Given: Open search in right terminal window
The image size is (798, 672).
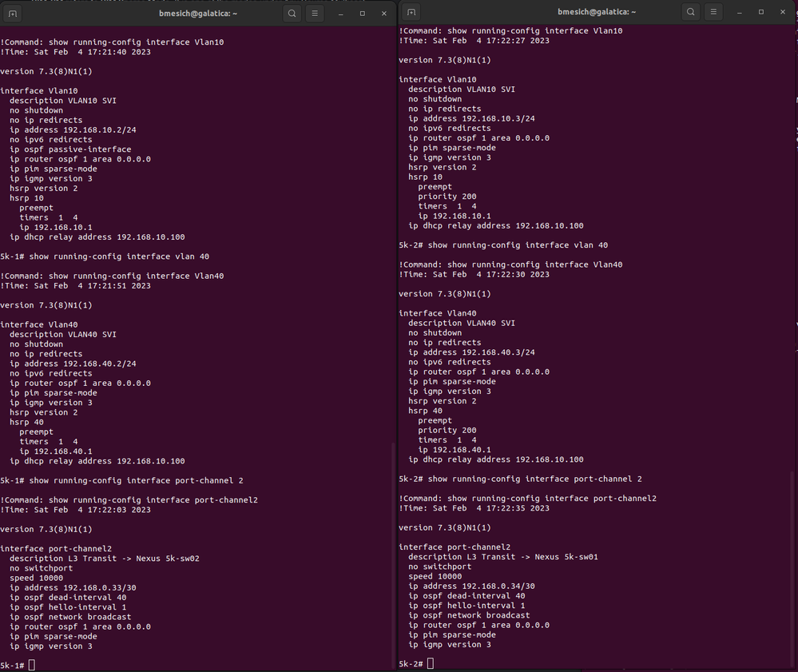Looking at the screenshot, I should (690, 12).
